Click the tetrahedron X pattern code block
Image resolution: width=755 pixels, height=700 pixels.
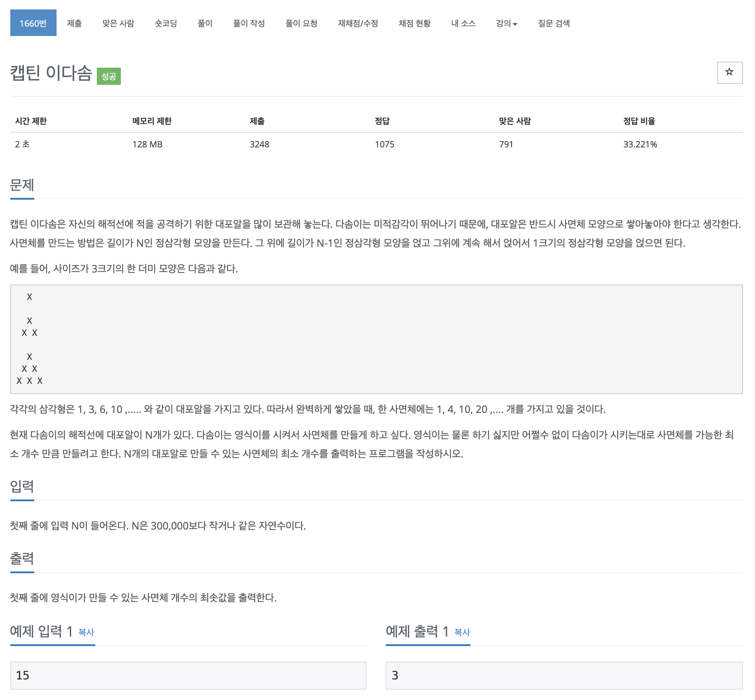(376, 339)
